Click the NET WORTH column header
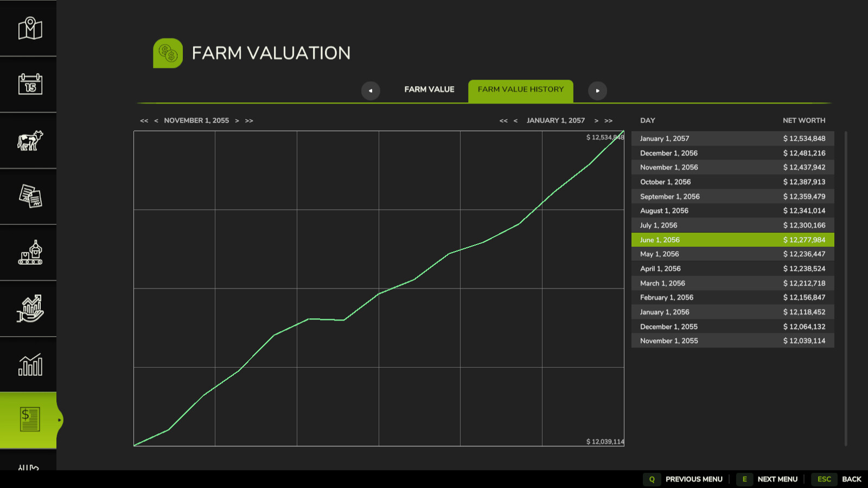 click(x=804, y=120)
